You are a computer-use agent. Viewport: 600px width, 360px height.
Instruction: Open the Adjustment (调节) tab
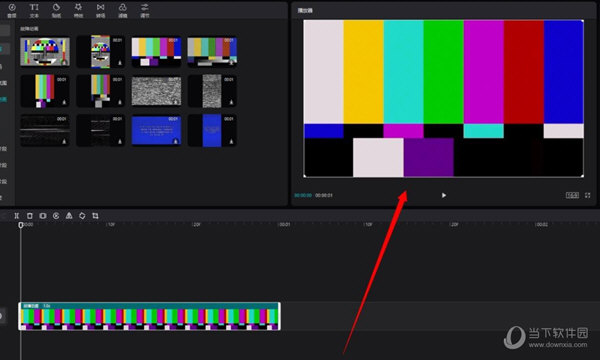pos(145,10)
